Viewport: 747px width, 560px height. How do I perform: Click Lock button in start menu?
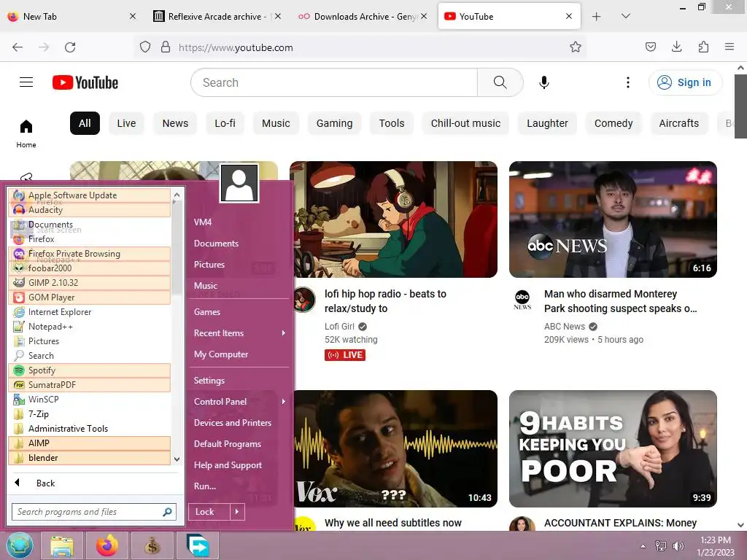(209, 512)
